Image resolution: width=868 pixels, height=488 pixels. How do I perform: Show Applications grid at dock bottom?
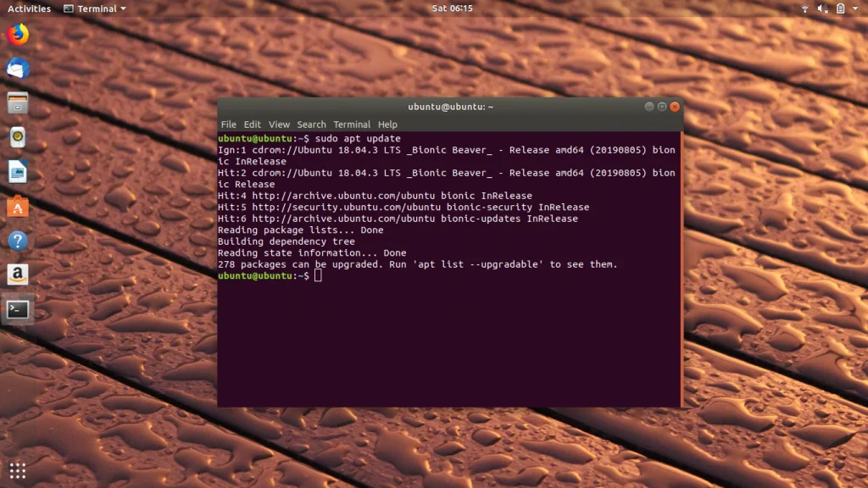(18, 470)
